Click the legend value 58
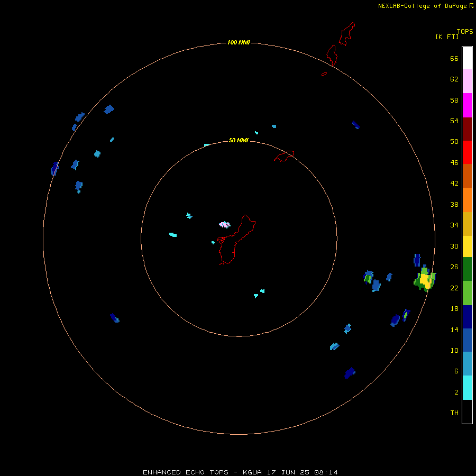Viewport: 476px width, 476px height. tap(454, 100)
